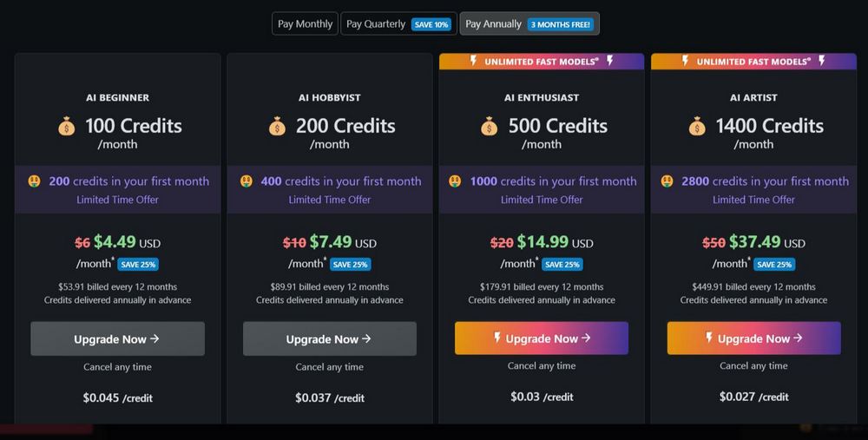This screenshot has height=440, width=868.
Task: Click lightning bolt left of AI Enthusiast banner
Action: coord(473,61)
